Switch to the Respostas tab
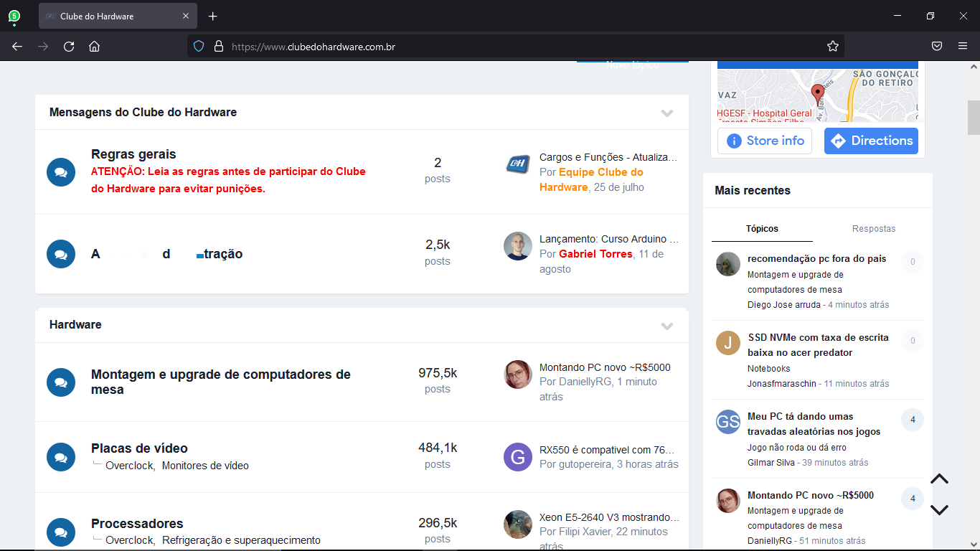980x551 pixels. [874, 228]
